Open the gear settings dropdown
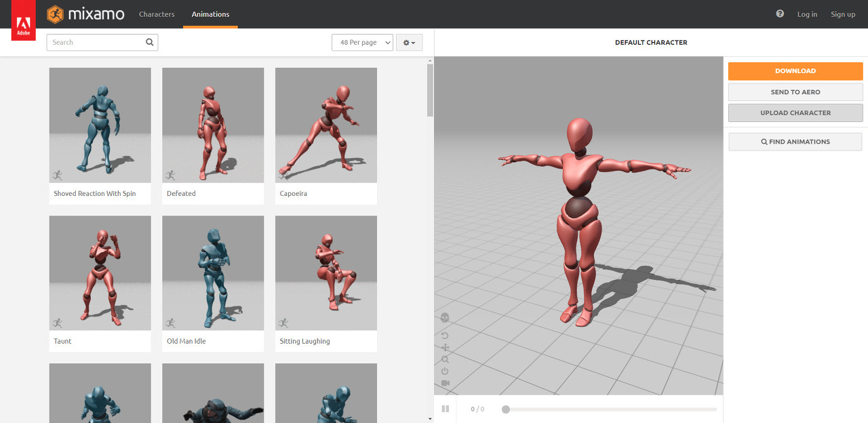Viewport: 868px width, 423px height. [409, 42]
